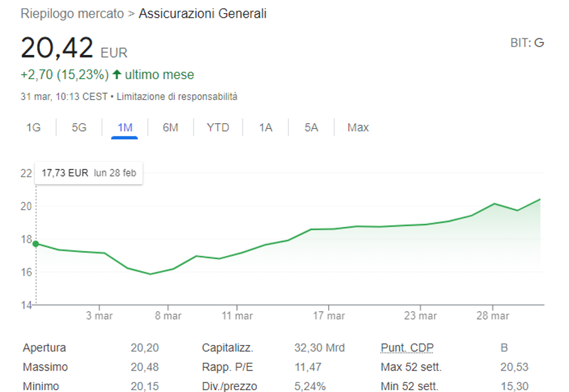The image size is (569, 392).
Task: Click the green data point on chart
Action: tap(35, 244)
